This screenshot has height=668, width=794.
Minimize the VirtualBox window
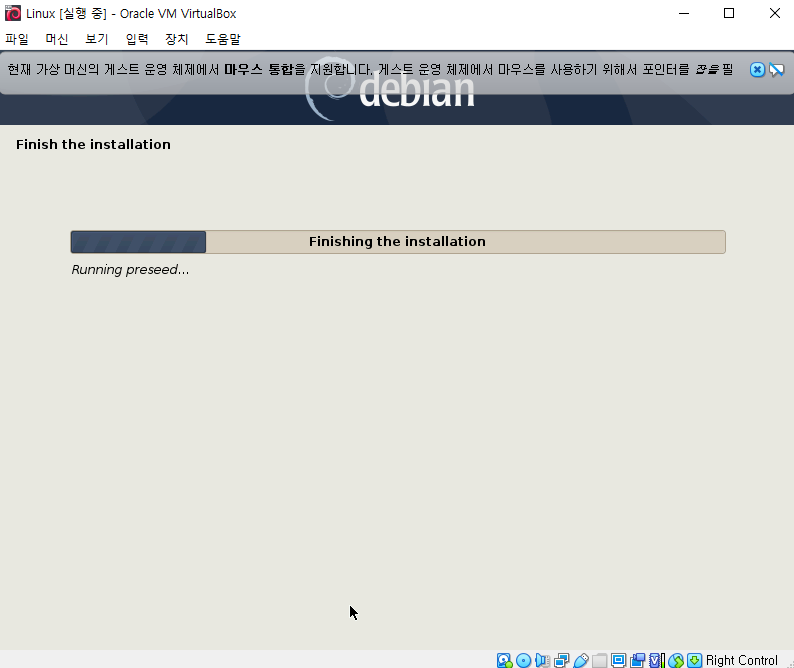coord(684,13)
